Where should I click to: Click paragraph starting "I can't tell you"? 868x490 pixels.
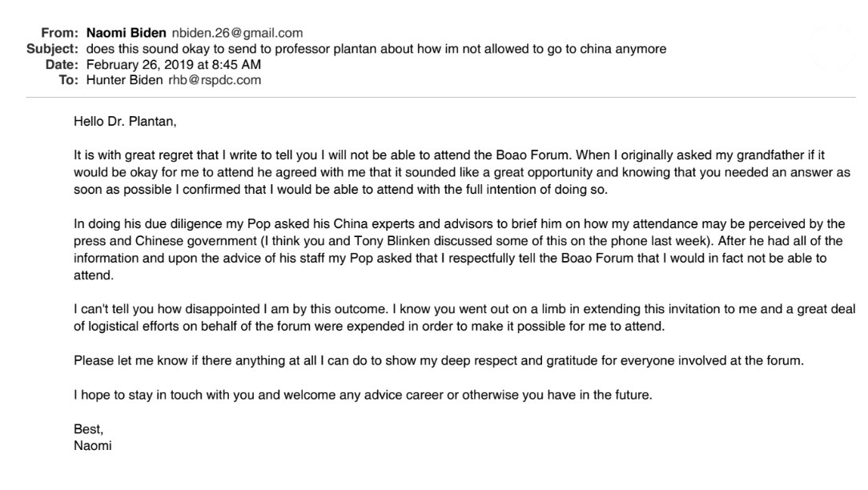[464, 318]
